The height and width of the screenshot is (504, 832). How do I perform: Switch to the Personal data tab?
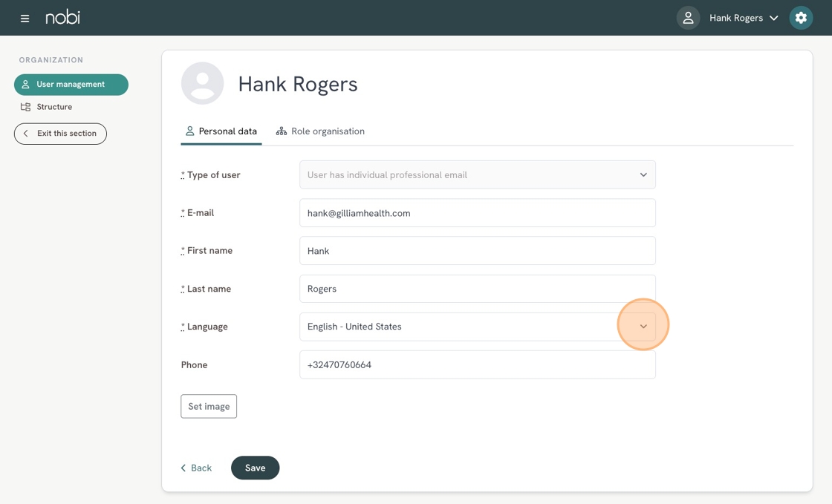pyautogui.click(x=221, y=131)
